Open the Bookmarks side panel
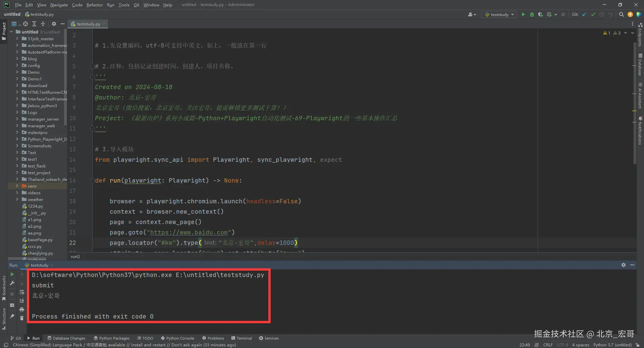Screen dimensions: 644x348 4,288
